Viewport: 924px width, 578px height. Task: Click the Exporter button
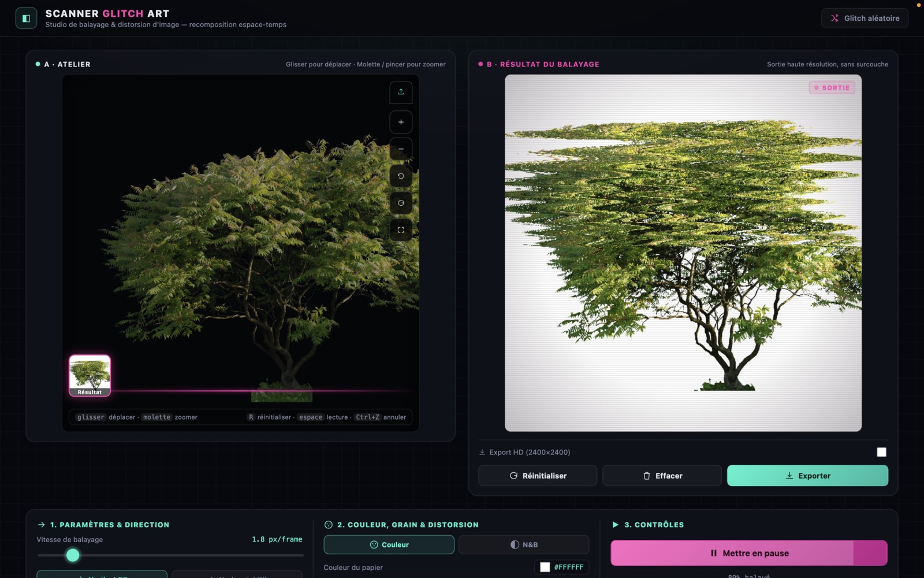(x=807, y=476)
